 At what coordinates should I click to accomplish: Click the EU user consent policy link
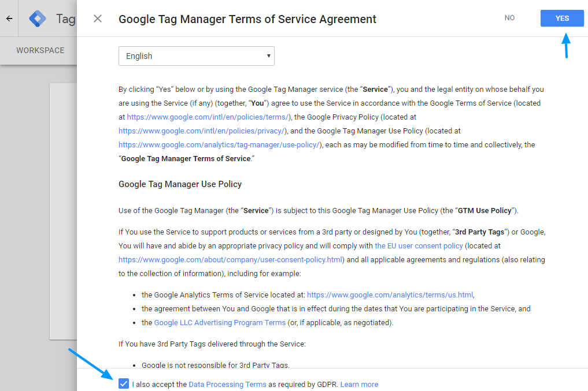tap(419, 246)
